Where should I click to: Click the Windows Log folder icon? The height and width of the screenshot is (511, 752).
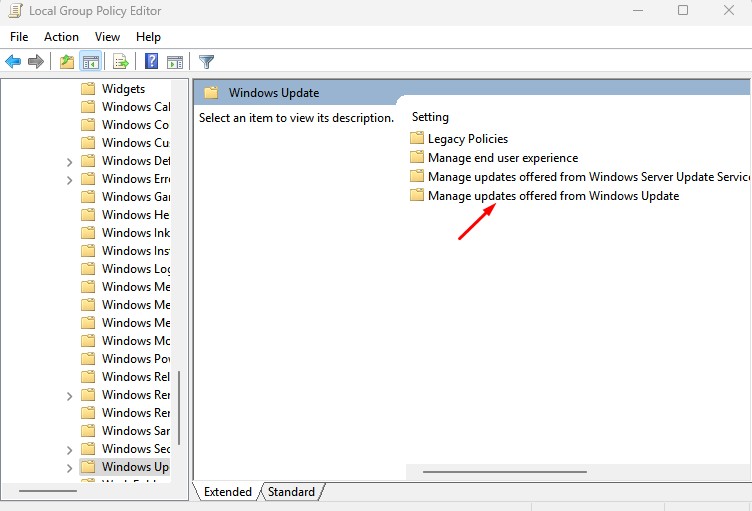(x=88, y=269)
